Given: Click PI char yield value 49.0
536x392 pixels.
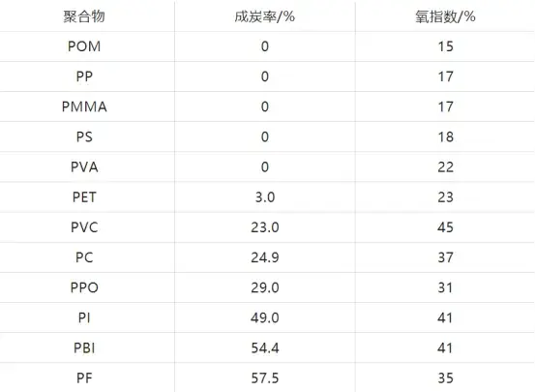Looking at the screenshot, I should click(x=265, y=317).
